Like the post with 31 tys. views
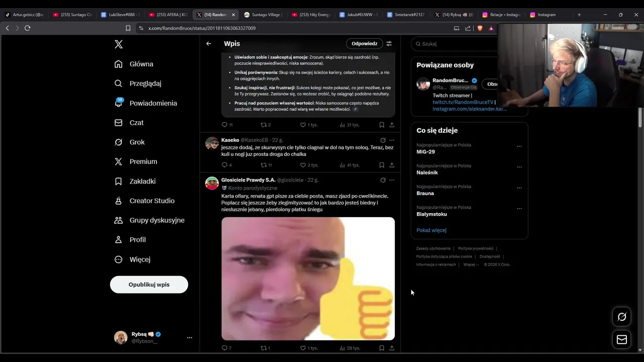This screenshot has height=362, width=644. [x=308, y=125]
